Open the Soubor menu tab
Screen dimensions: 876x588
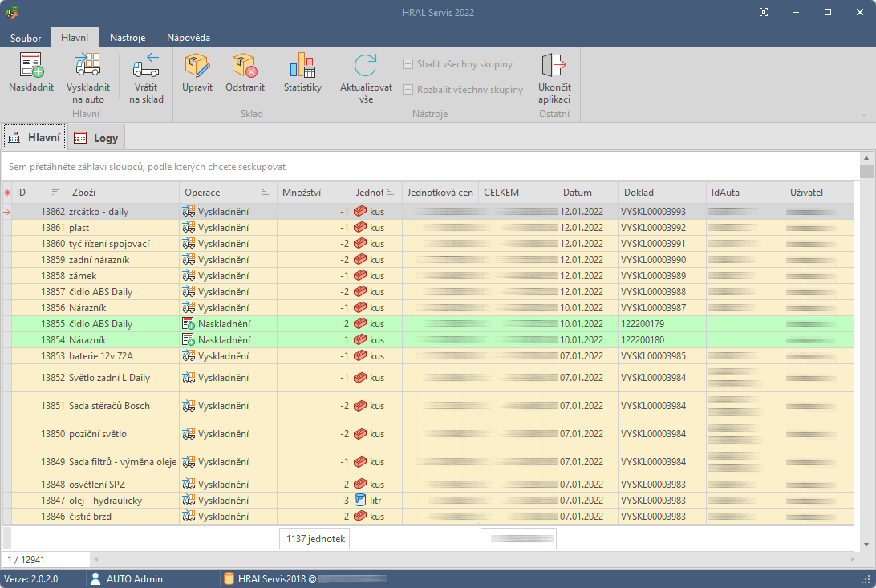(26, 38)
